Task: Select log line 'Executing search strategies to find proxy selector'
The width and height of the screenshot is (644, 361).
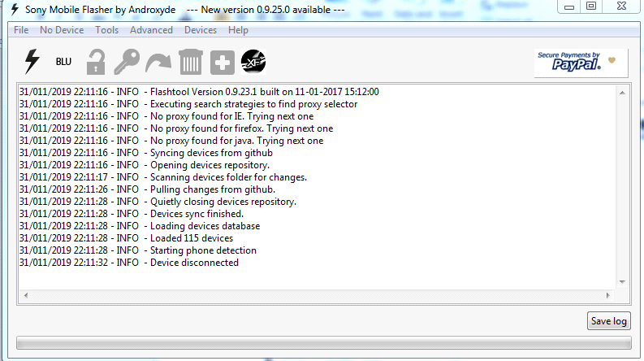Action: point(188,104)
